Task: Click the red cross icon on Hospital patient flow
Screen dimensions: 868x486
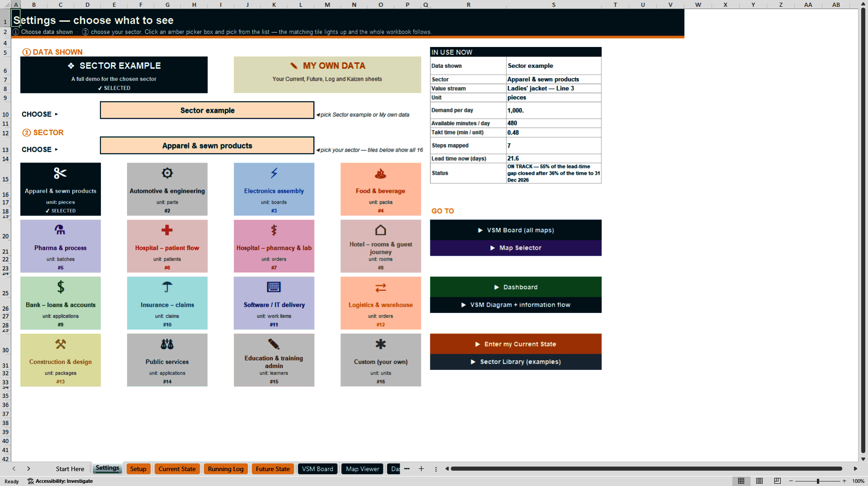Action: click(167, 230)
